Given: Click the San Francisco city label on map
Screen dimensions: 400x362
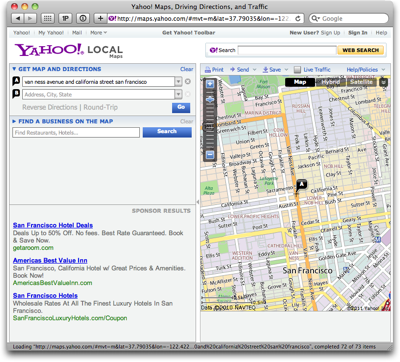Looking at the screenshot, I should (x=307, y=270).
